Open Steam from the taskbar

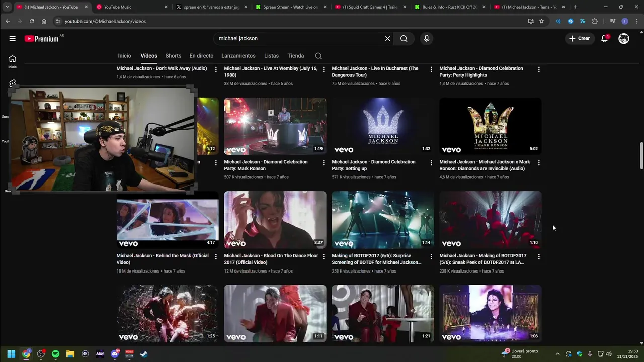click(144, 354)
